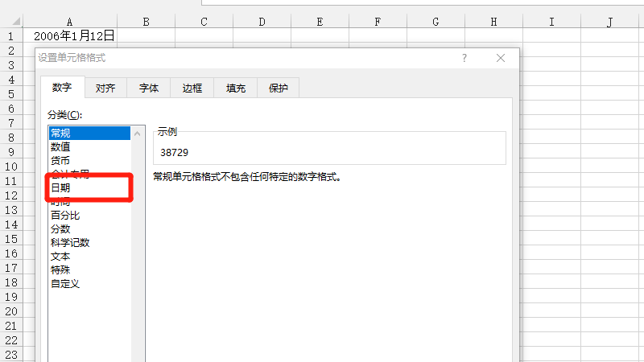This screenshot has height=362, width=644.
Task: Switch to the 对齐 tab
Action: pos(105,88)
